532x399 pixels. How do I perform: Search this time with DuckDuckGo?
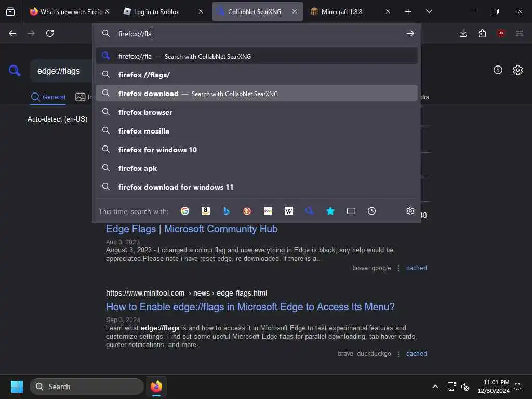coord(247,211)
